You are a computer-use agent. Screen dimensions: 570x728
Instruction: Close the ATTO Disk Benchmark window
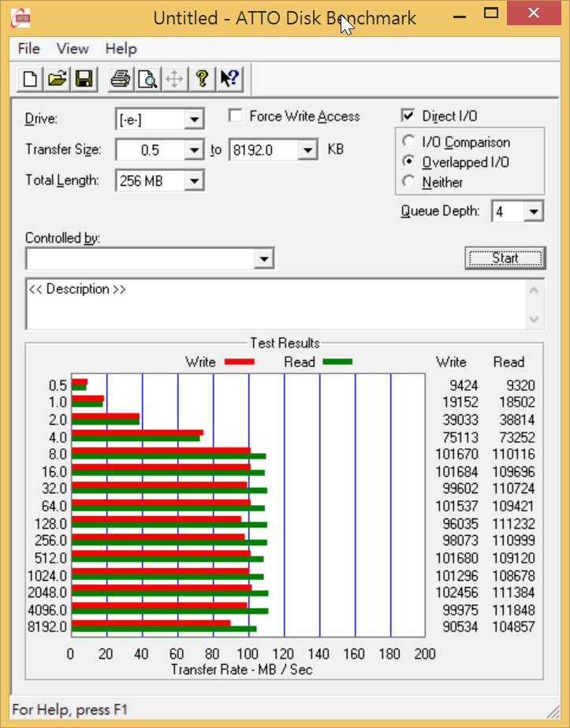click(534, 13)
